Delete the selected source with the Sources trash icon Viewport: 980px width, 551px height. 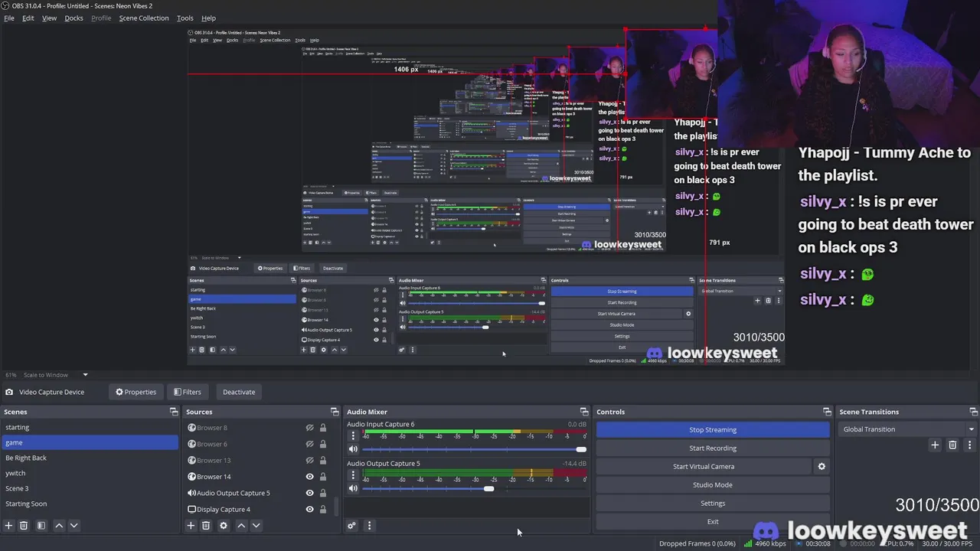206,526
